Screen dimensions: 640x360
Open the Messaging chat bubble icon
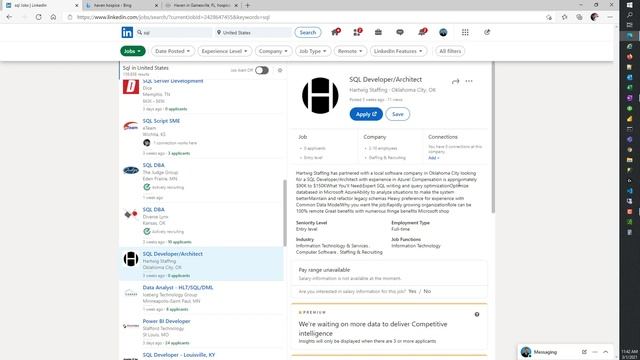click(400, 32)
